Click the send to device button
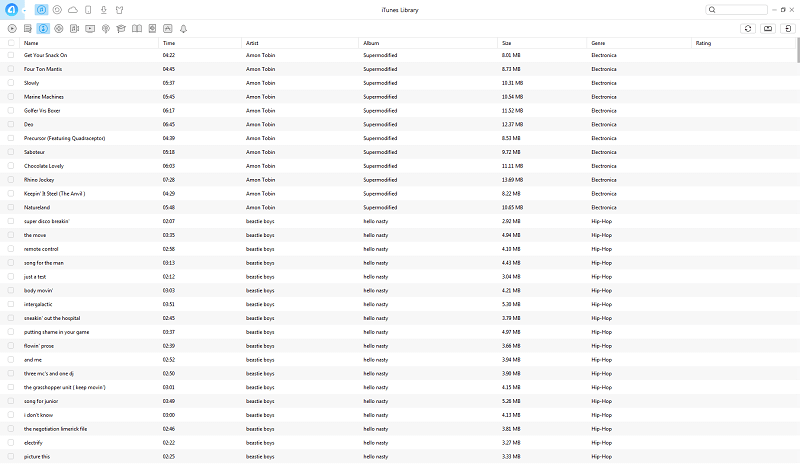This screenshot has height=467, width=800. (788, 29)
